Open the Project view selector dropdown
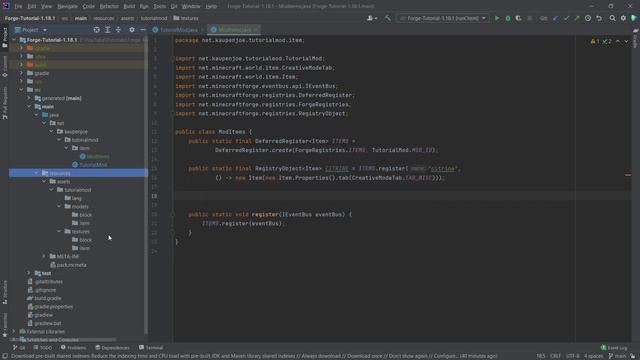The image size is (640, 360). pos(31,30)
